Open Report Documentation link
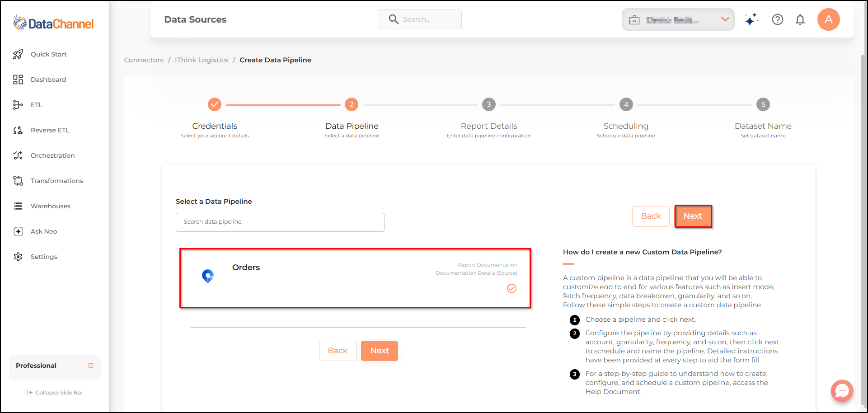The image size is (868, 413). click(x=488, y=265)
